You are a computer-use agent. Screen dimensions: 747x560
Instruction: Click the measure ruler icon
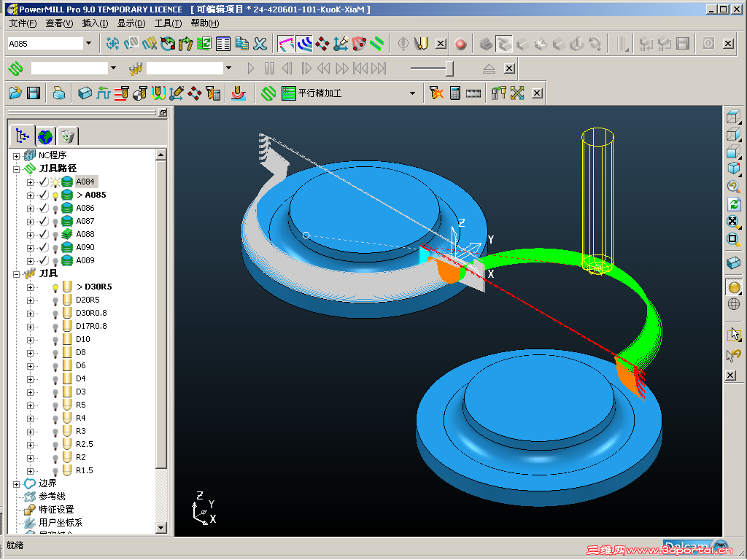click(473, 93)
